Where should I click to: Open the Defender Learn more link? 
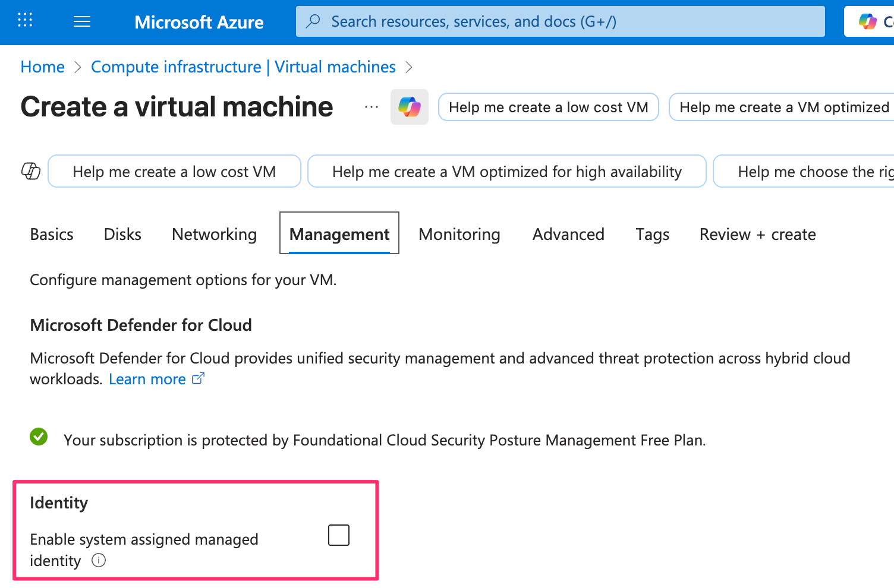147,379
